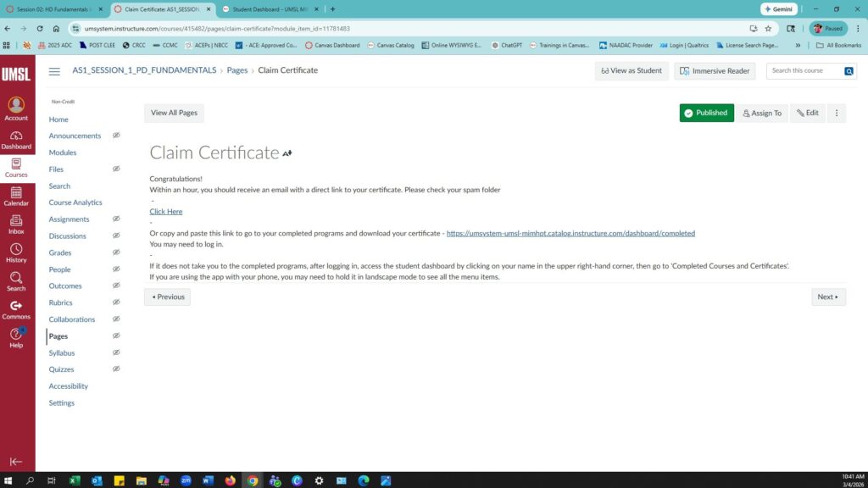Open the page options kebab menu
This screenshot has height=488, width=868.
tap(836, 113)
